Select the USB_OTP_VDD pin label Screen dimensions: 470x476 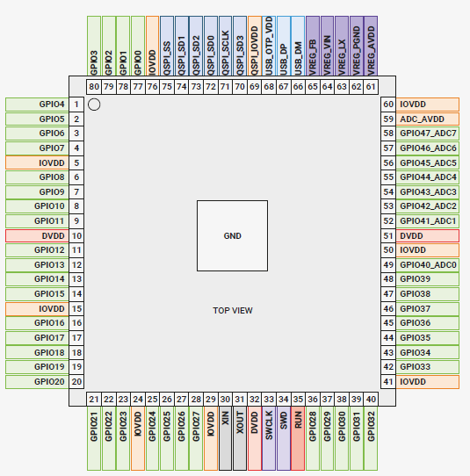[x=269, y=47]
